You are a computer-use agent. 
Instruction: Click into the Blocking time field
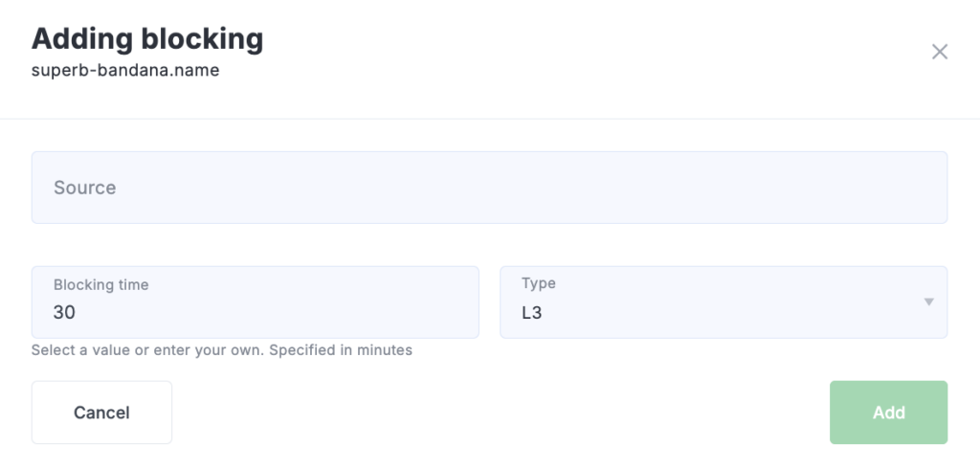(255, 312)
